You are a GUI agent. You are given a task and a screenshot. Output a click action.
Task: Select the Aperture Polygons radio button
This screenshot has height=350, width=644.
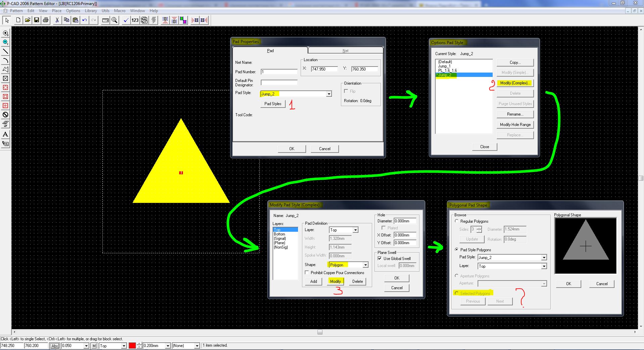click(x=456, y=276)
